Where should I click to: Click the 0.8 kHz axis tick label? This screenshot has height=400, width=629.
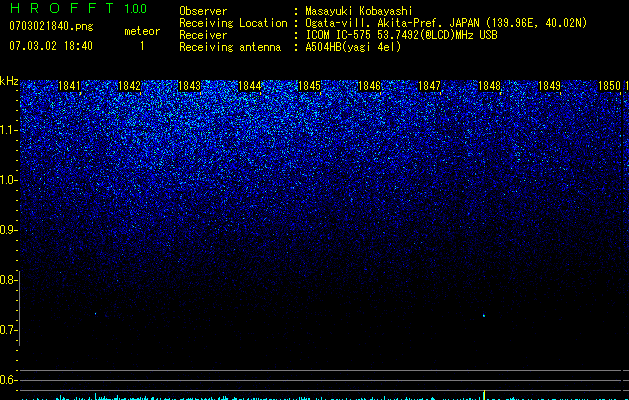click(x=7, y=280)
